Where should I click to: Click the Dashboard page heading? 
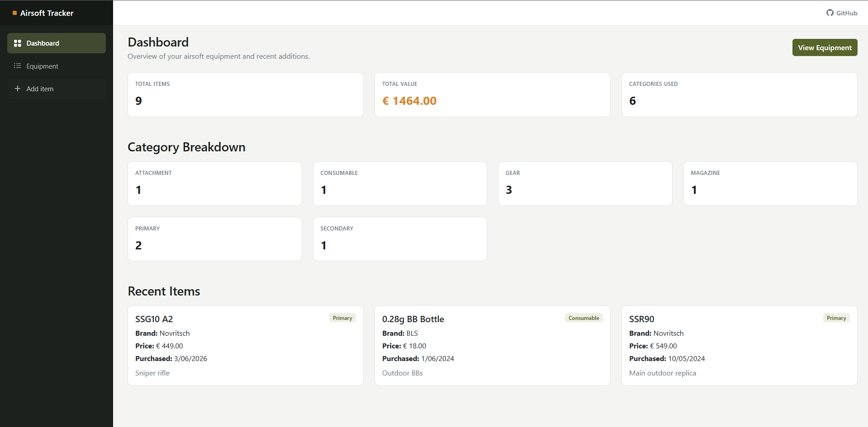(158, 42)
